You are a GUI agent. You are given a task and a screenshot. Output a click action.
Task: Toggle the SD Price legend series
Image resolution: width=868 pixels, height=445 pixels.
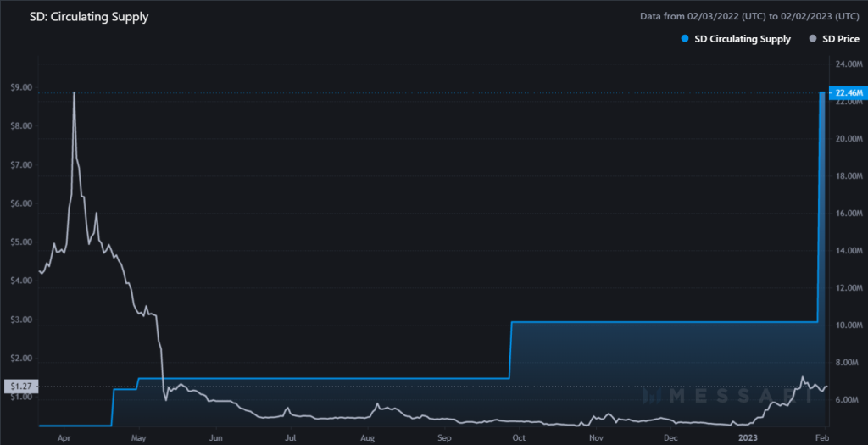coord(835,39)
